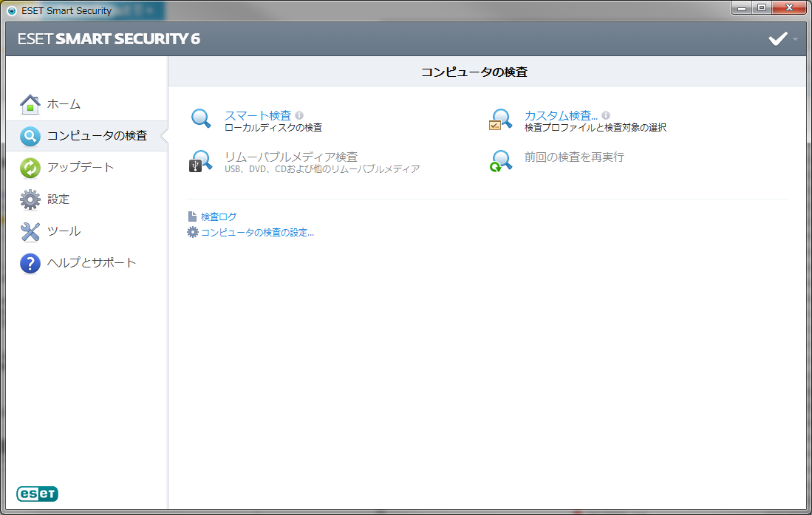Go to the ホーム menu item
The width and height of the screenshot is (812, 515).
click(x=64, y=104)
